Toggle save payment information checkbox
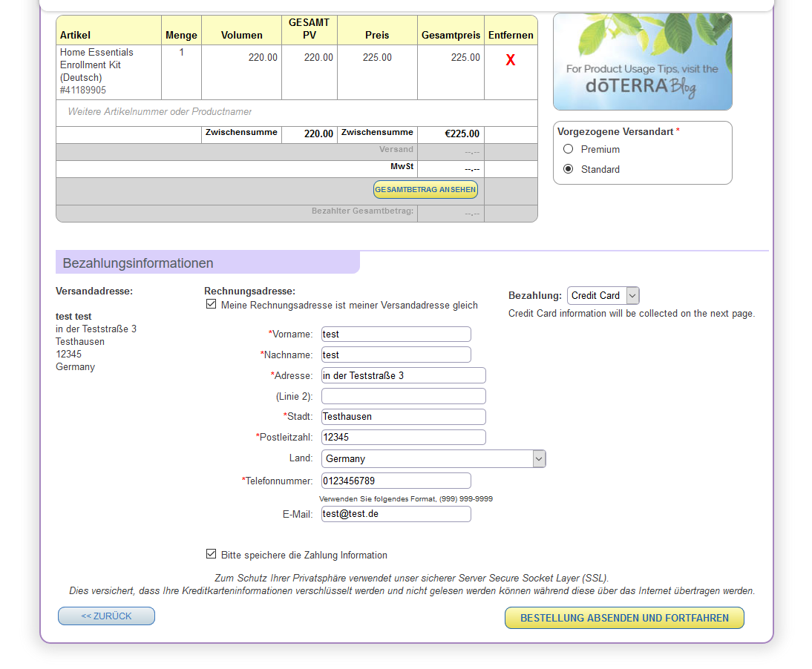Screen dimensions: 812x669 coord(211,554)
